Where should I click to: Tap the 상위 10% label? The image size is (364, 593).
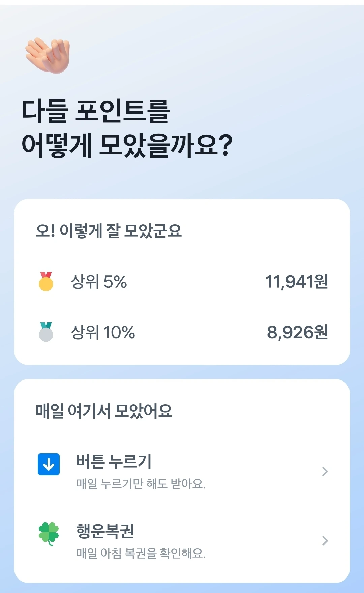click(103, 332)
